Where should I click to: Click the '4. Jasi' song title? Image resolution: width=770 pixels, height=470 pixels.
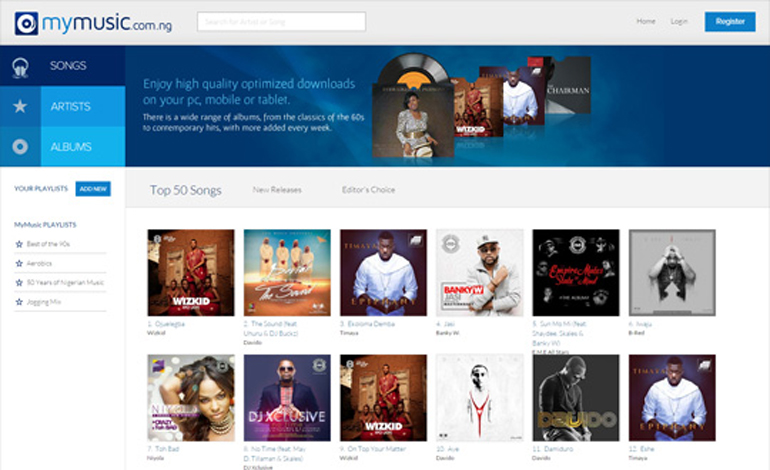click(x=445, y=324)
